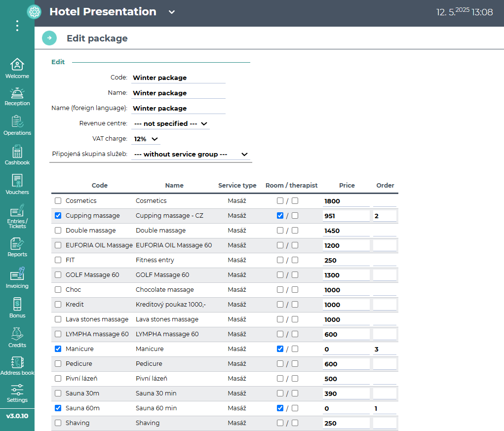This screenshot has height=431, width=504.
Task: Expand the Hotel Presentation title chevron
Action: 172,12
